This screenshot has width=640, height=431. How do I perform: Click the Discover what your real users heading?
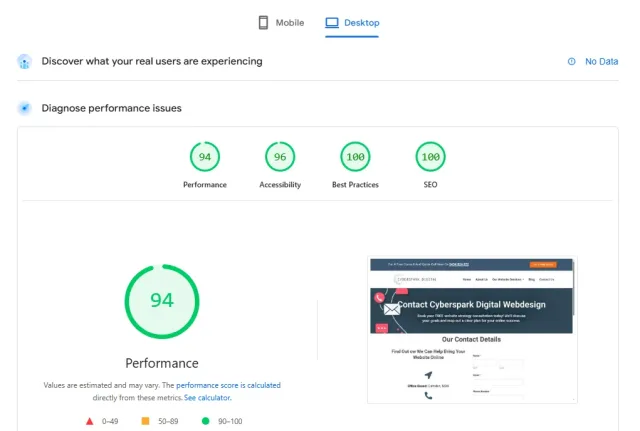pyautogui.click(x=152, y=61)
